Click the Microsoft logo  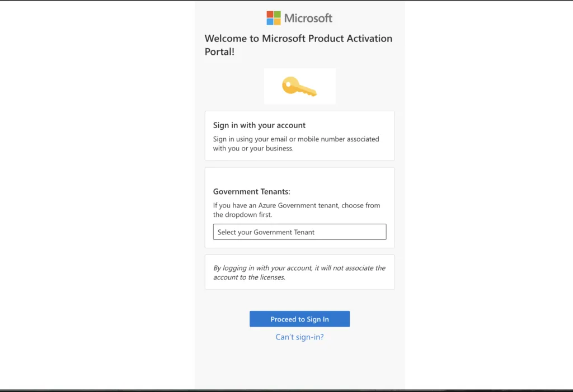point(299,18)
